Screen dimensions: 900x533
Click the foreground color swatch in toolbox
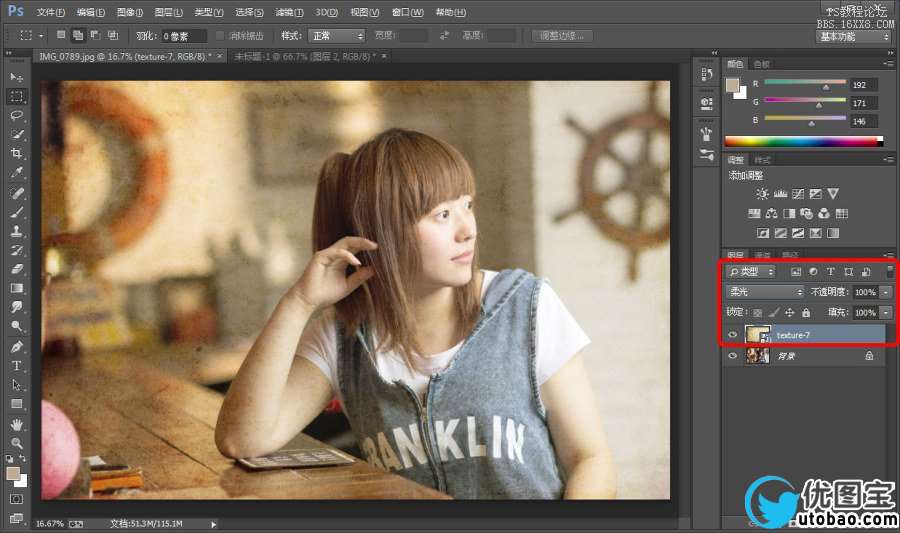[x=13, y=474]
